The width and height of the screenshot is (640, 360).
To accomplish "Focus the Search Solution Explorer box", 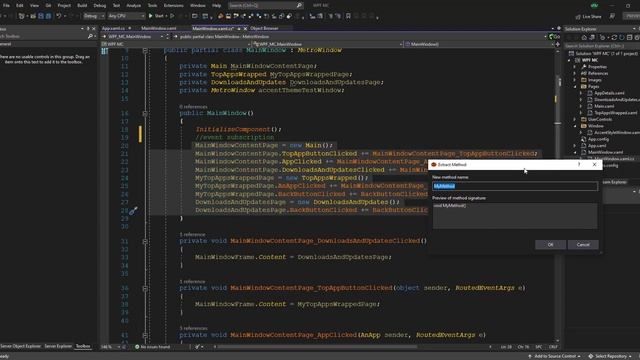I will click(x=602, y=46).
